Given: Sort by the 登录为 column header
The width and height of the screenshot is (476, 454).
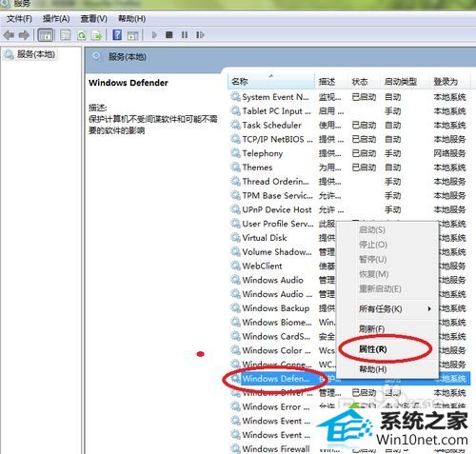Looking at the screenshot, I should 450,82.
